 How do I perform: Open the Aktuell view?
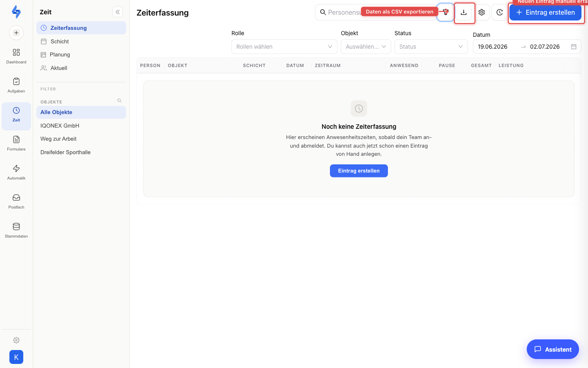coord(81,68)
